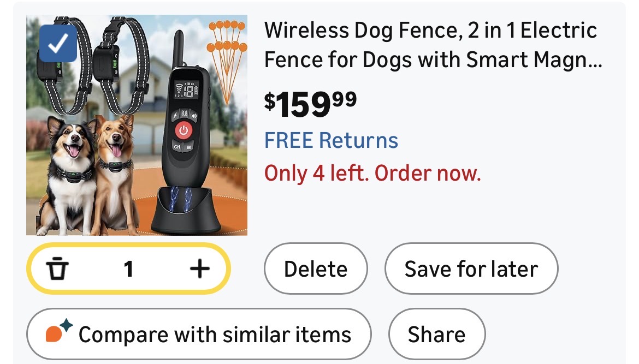Screen dimensions: 639x364
Task: Open the Wireless Dog Fence product title
Action: (x=433, y=45)
